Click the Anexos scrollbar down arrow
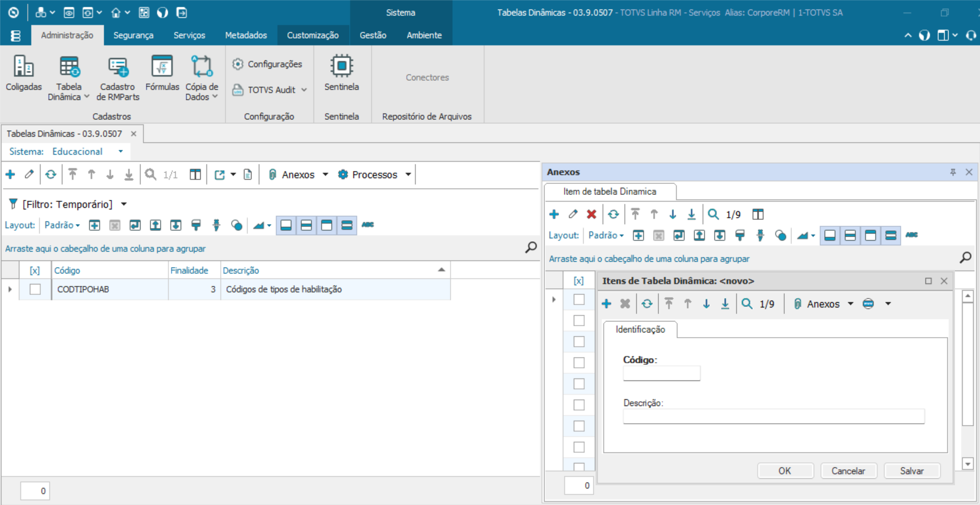The image size is (980, 505). [x=968, y=464]
